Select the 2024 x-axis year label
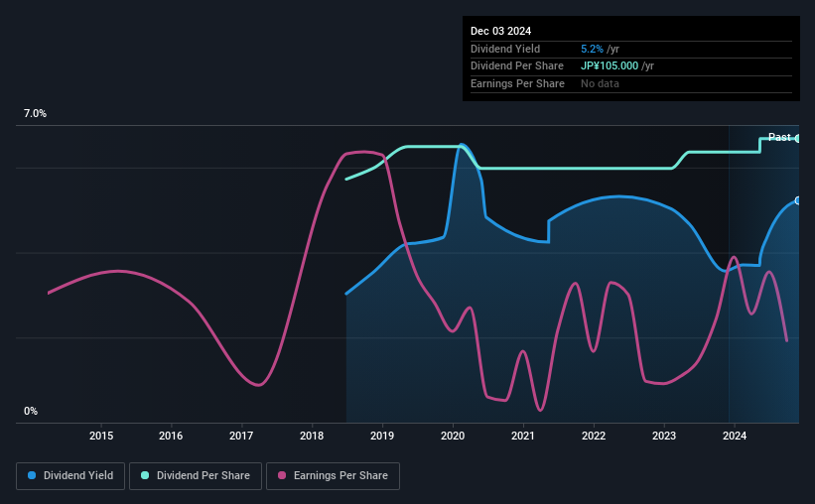The height and width of the screenshot is (504, 815). click(x=735, y=436)
